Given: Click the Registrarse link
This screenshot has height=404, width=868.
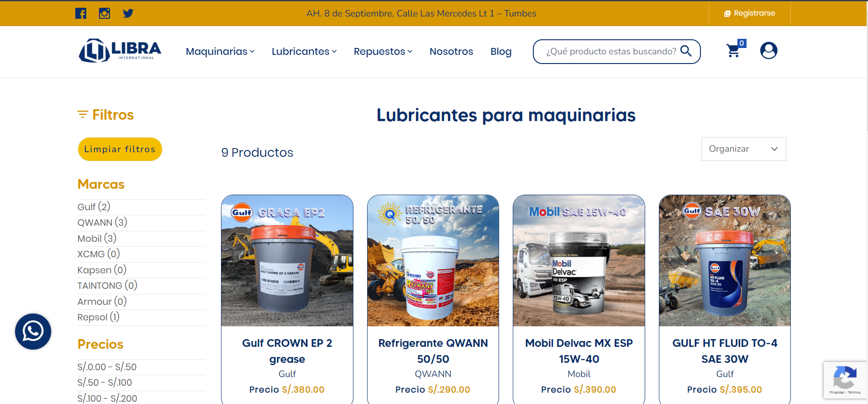Looking at the screenshot, I should pos(749,13).
